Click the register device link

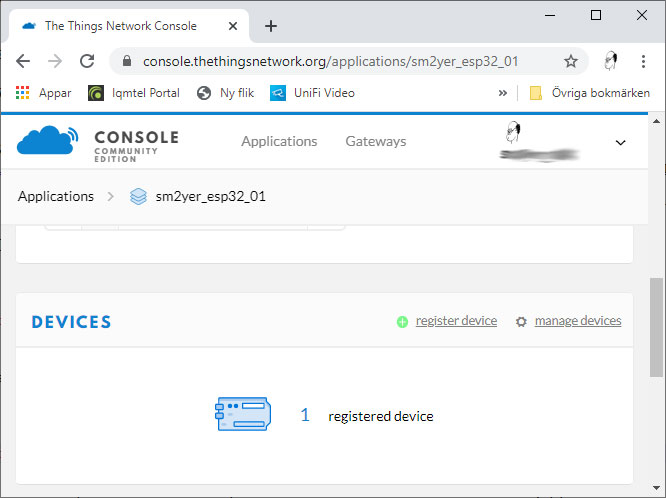tap(456, 320)
